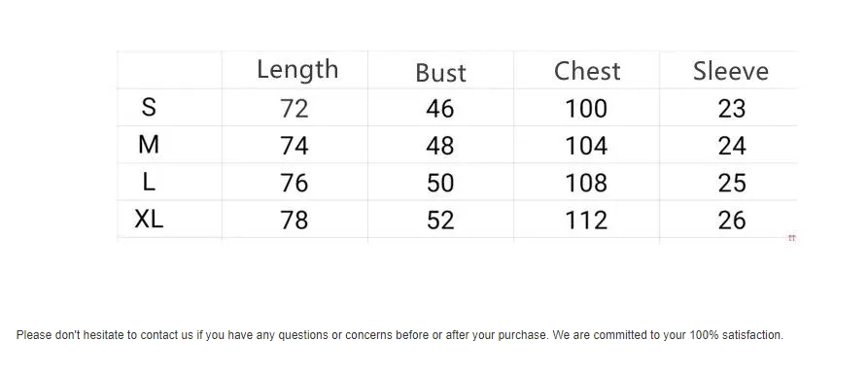Click the Length column header
868x375 pixels.
297,70
